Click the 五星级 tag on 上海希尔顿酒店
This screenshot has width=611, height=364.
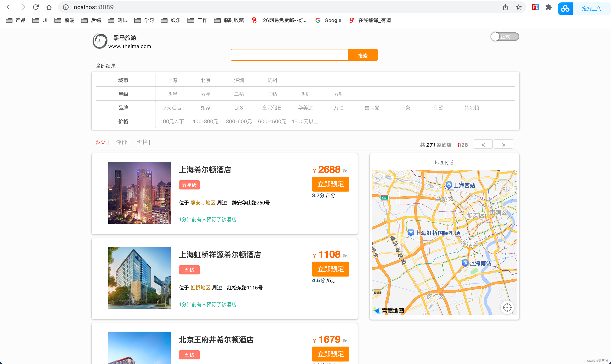(x=189, y=185)
